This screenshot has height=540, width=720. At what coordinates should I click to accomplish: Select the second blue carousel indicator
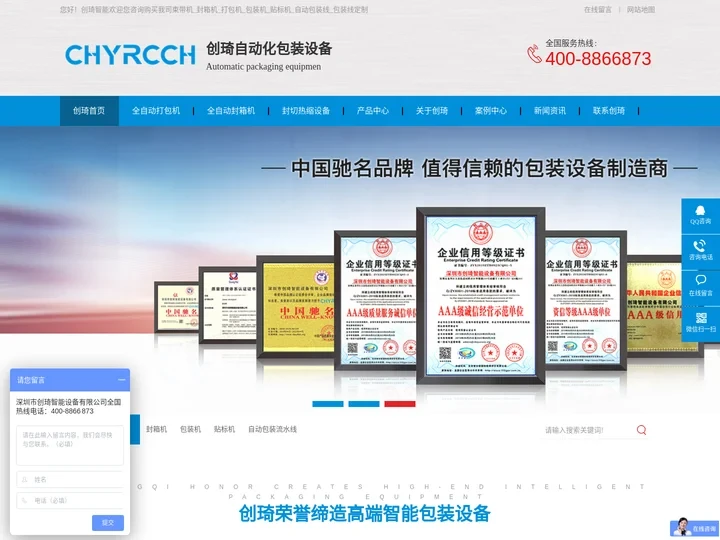click(364, 404)
